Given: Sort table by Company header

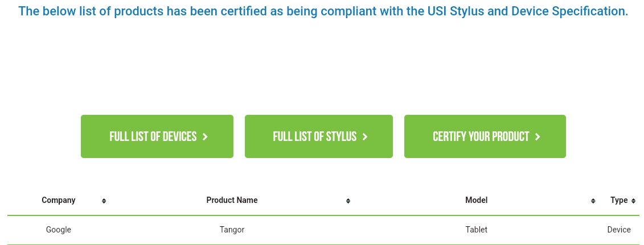Looking at the screenshot, I should point(59,200).
